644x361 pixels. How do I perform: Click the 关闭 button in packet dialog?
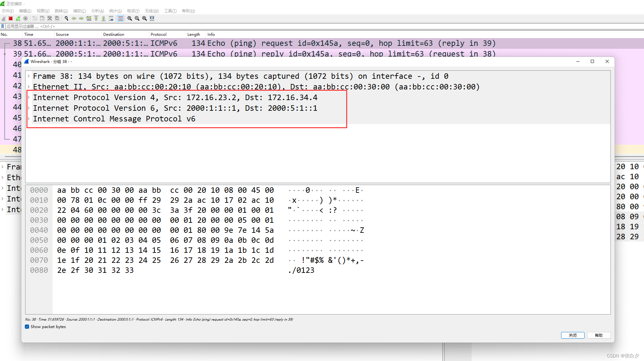(x=573, y=335)
